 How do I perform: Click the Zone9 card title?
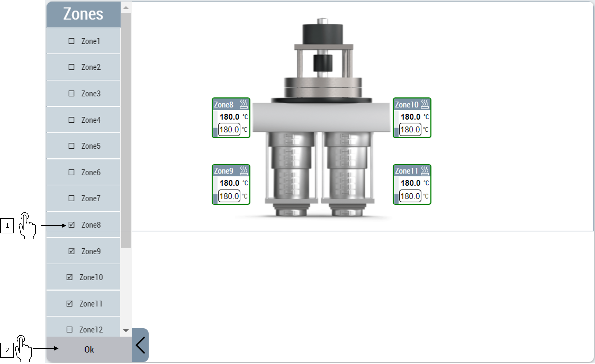pos(224,171)
